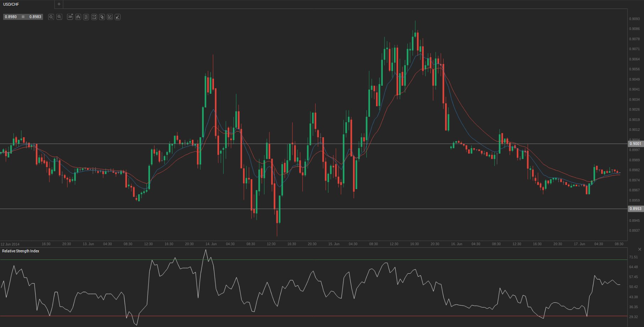Image resolution: width=644 pixels, height=327 pixels.
Task: Click the 14. Jun date on time axis
Action: pyautogui.click(x=211, y=244)
